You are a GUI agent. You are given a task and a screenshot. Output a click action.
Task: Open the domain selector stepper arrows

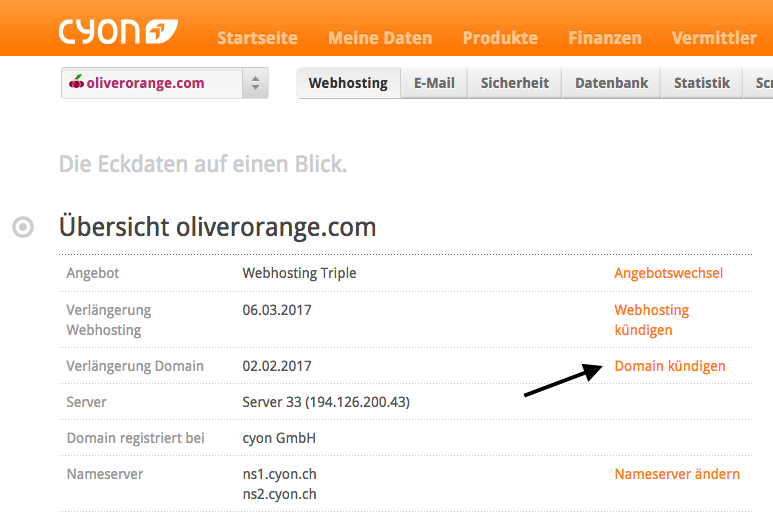click(x=255, y=83)
